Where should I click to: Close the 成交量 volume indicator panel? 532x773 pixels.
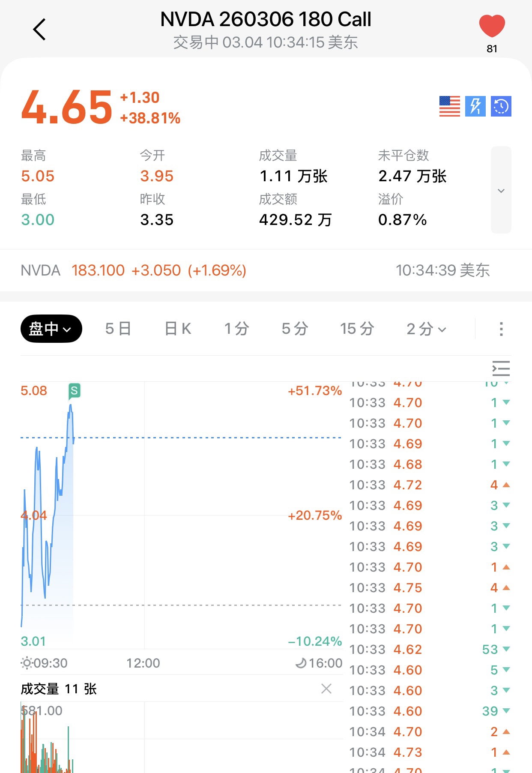326,689
